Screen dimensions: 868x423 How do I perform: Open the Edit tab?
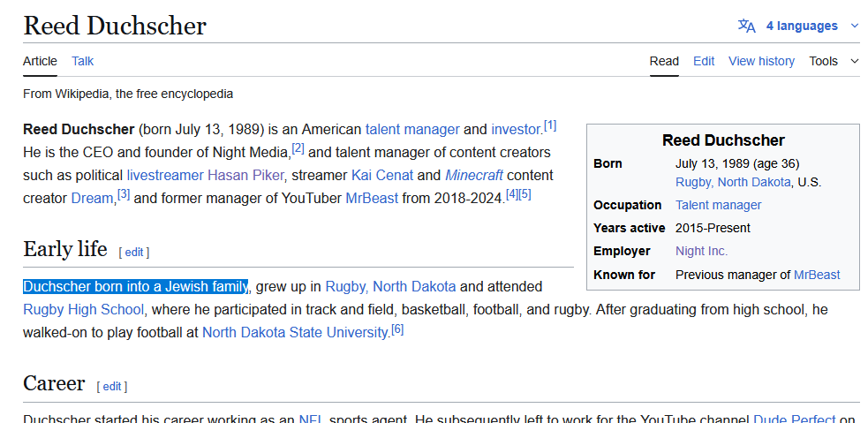(704, 61)
